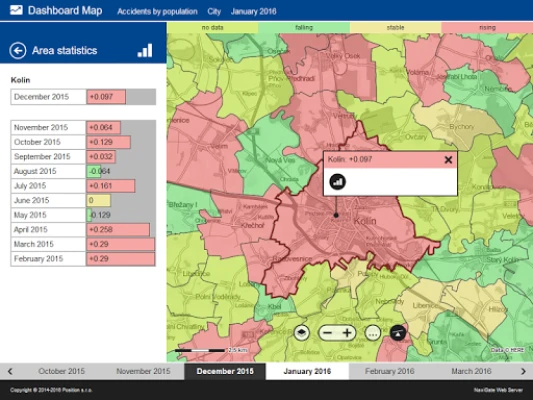Click the Dashboard Map logo icon
533x400 pixels.
coord(16,10)
